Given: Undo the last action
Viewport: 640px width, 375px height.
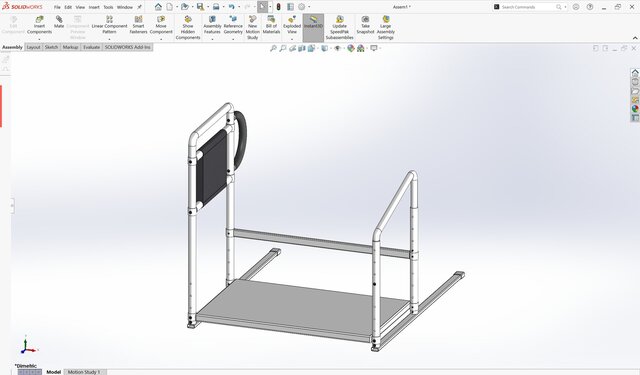Looking at the screenshot, I should pos(231,7).
